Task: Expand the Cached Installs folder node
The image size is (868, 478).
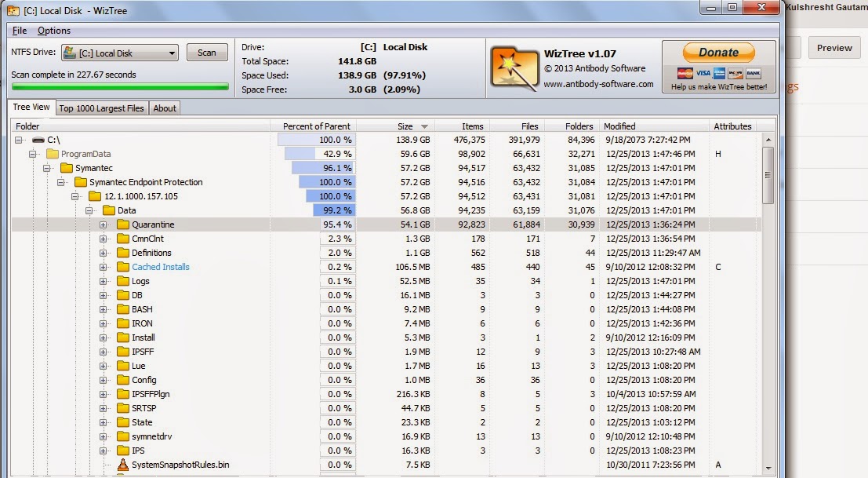Action: (x=103, y=267)
